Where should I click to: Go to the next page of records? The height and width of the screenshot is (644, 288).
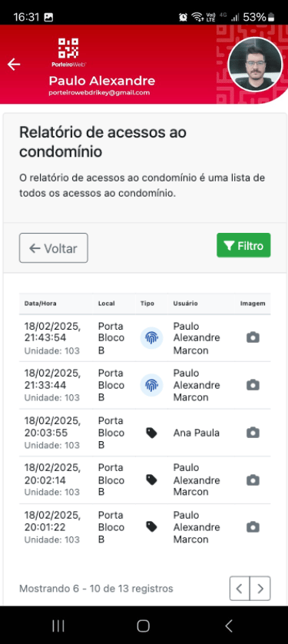[260, 589]
